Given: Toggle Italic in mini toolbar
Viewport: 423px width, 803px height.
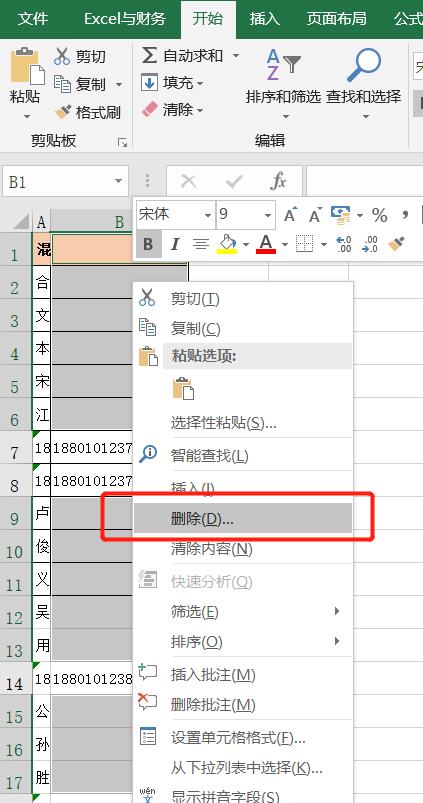Looking at the screenshot, I should coord(175,244).
